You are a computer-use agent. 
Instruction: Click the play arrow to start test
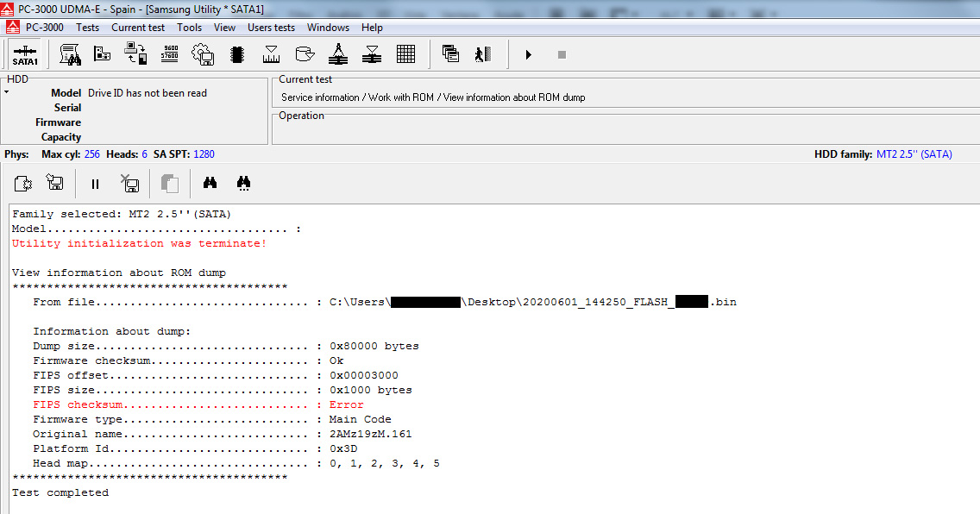(529, 55)
